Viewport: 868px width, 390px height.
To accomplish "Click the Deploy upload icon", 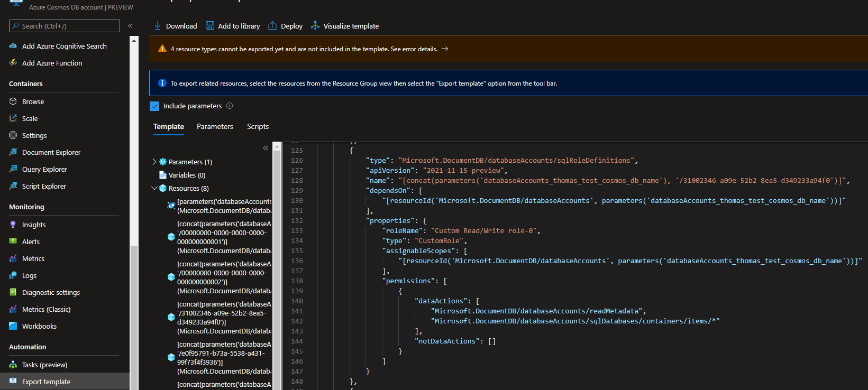I will (x=272, y=25).
